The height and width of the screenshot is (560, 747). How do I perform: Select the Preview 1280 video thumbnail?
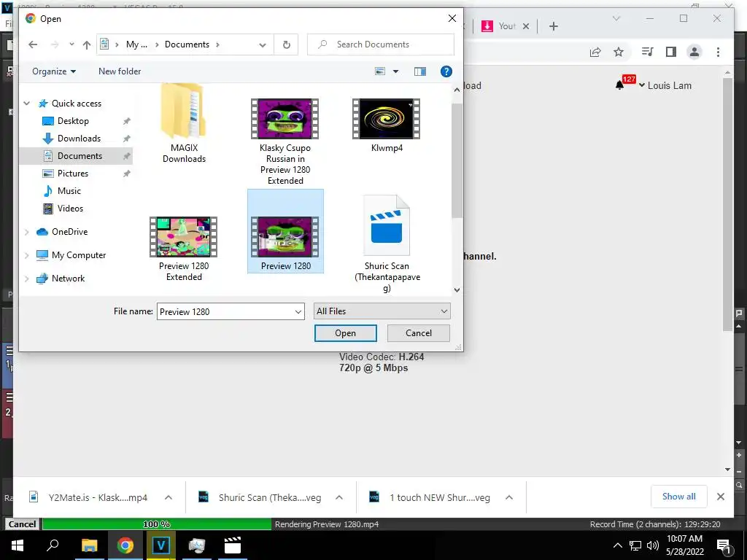tap(285, 237)
